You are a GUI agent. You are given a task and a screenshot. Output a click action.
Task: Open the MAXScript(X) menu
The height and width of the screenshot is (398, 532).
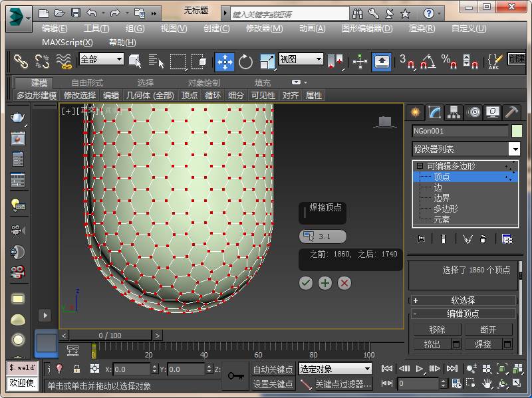pyautogui.click(x=67, y=43)
